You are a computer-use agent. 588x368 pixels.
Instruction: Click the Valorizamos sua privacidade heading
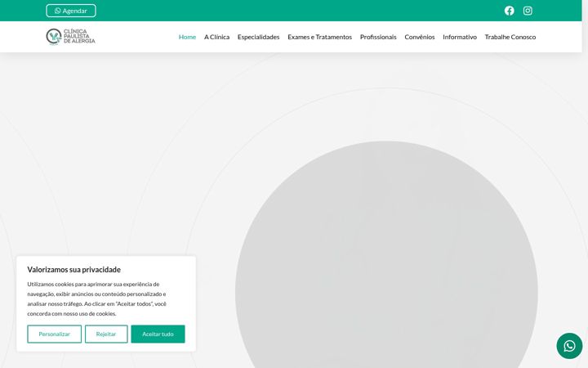tap(73, 270)
